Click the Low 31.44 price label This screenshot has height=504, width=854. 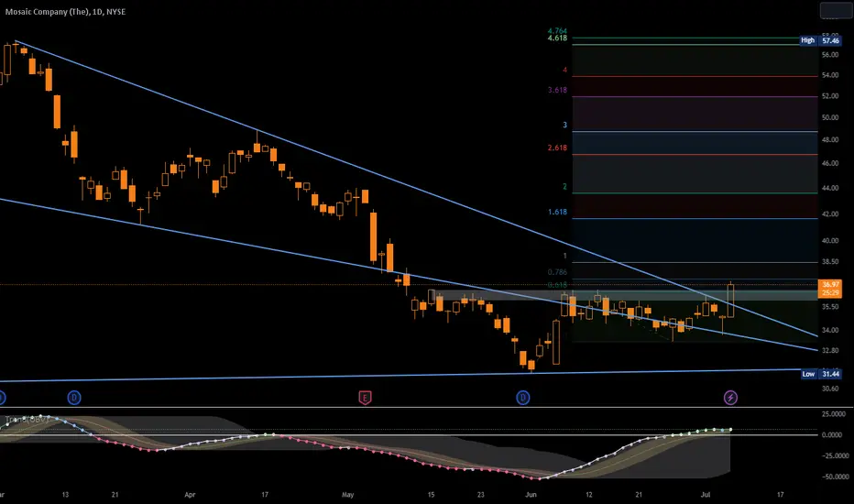(821, 374)
